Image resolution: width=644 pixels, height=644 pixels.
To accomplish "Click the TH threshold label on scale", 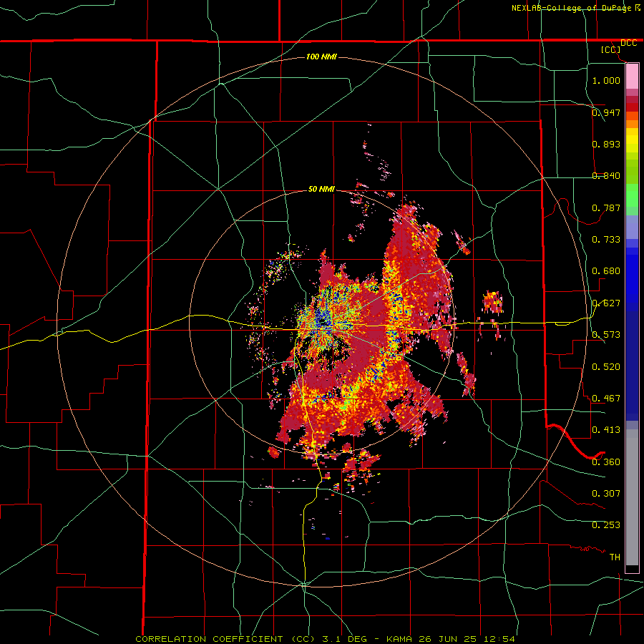I will 615,557.
